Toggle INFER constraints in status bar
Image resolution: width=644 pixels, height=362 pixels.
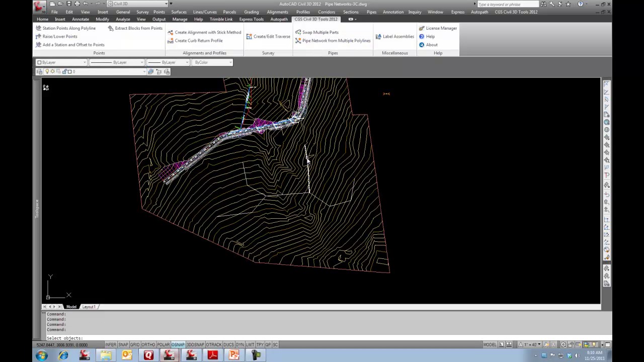pos(110,344)
